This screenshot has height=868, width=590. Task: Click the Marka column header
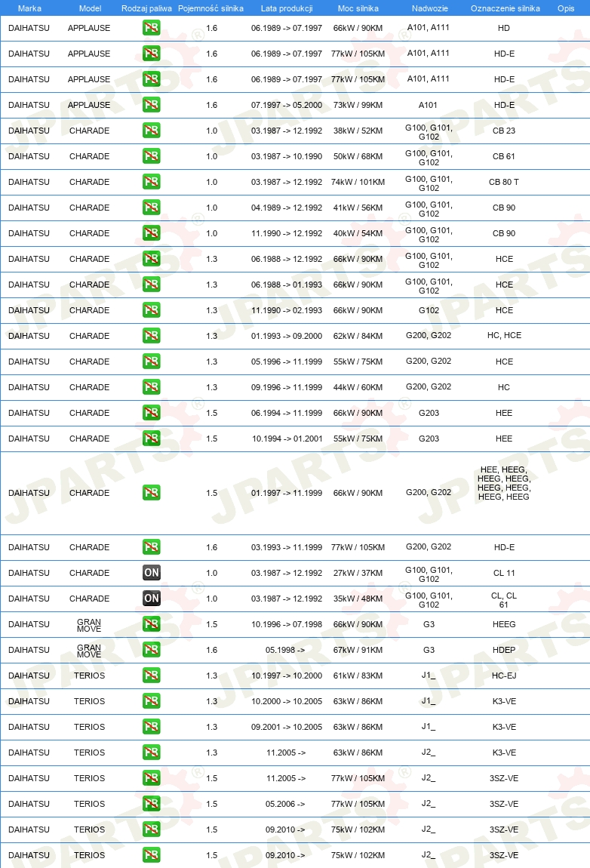pos(29,8)
